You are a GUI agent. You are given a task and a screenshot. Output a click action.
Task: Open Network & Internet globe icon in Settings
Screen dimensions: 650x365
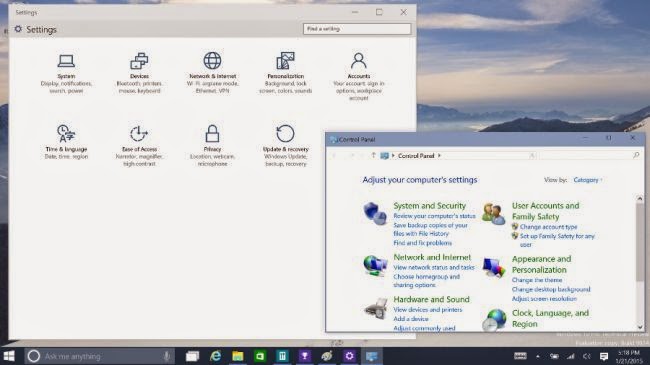click(x=212, y=61)
